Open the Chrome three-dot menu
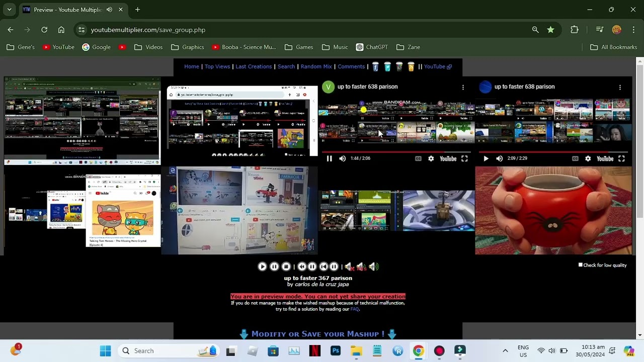644x362 pixels. (x=633, y=30)
